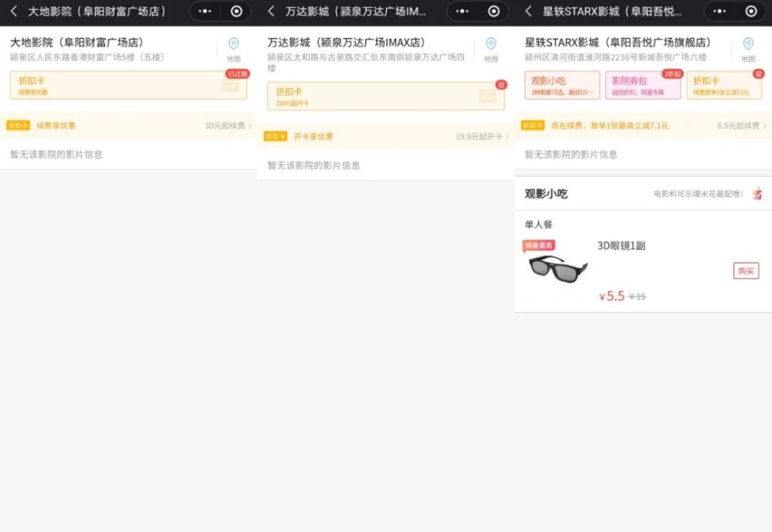Go back from the 万达影城 page
Image resolution: width=772 pixels, height=532 pixels.
click(x=271, y=12)
